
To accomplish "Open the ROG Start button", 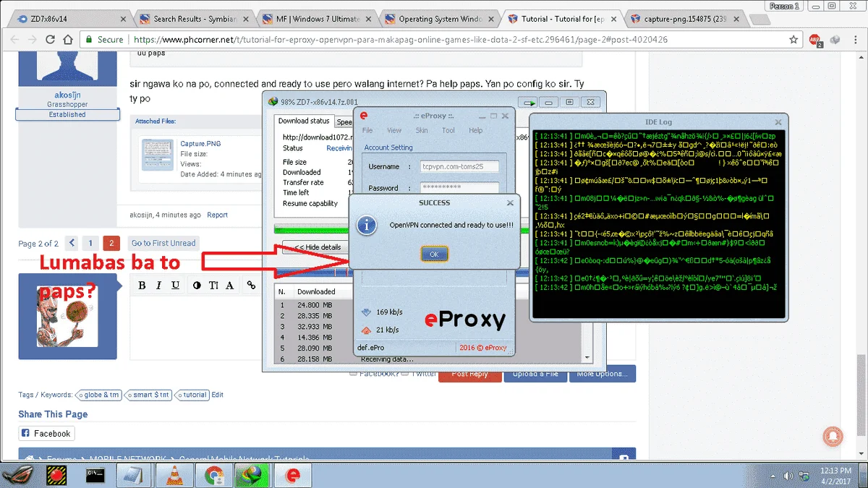I will tap(17, 475).
